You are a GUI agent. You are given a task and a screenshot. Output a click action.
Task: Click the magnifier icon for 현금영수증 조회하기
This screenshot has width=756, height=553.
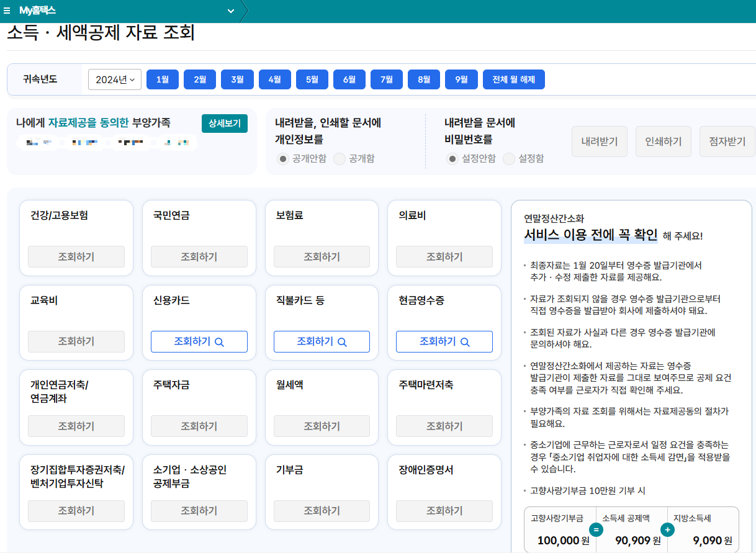464,341
